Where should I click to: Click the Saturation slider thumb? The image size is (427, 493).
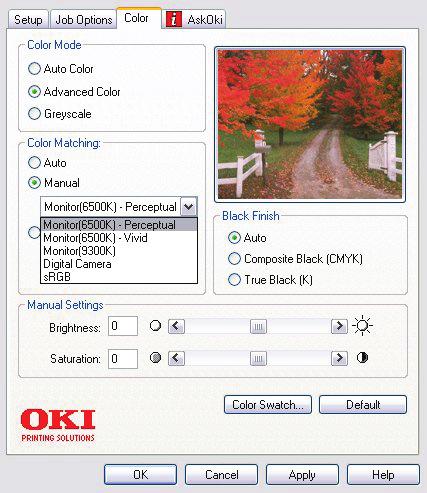(x=258, y=358)
